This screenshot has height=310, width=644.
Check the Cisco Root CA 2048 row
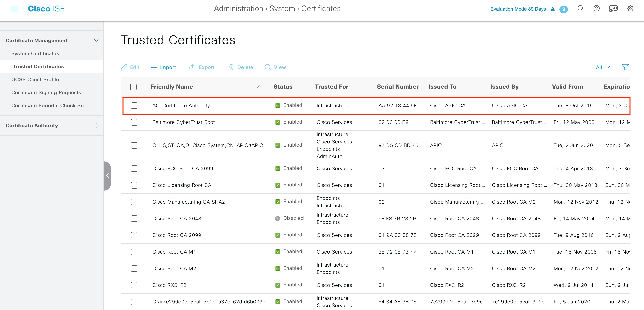(x=134, y=219)
